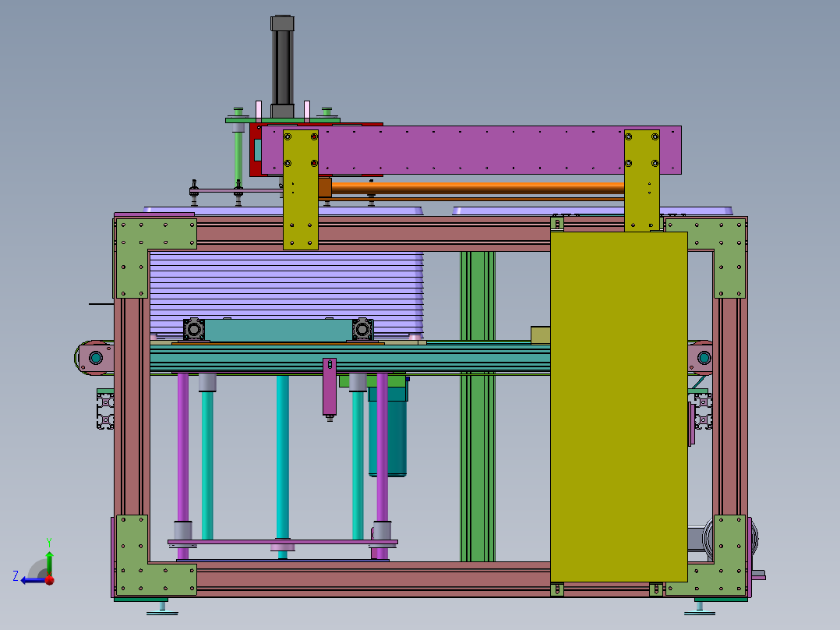This screenshot has width=840, height=630.
Task: Pick the left conveyor end pulley
Action: [95, 358]
